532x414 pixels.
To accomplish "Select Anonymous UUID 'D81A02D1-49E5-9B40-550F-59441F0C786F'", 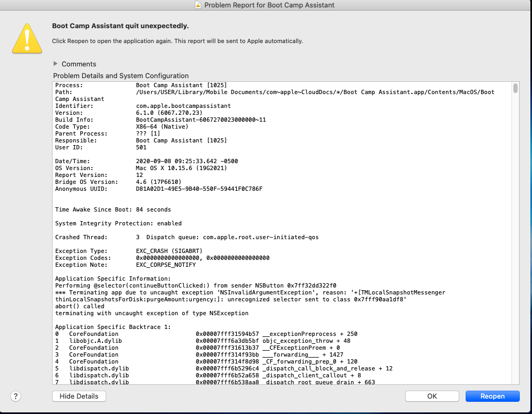I will point(199,189).
